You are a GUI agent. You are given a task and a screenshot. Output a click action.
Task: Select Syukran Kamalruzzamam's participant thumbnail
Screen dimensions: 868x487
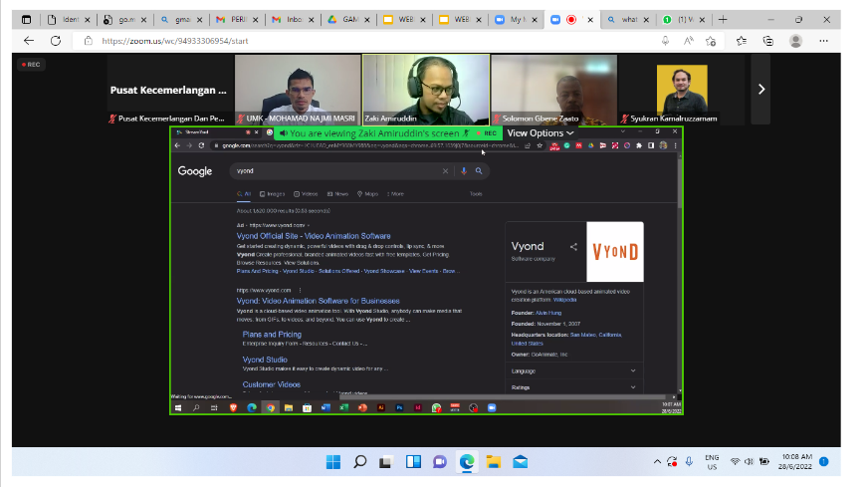click(x=682, y=90)
